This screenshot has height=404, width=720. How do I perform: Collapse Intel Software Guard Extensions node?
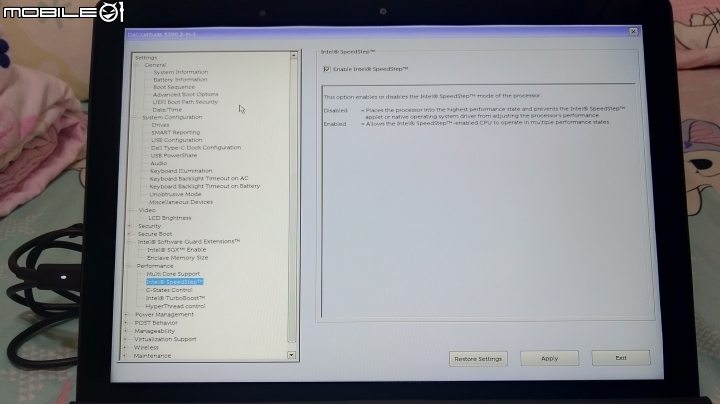(130, 241)
